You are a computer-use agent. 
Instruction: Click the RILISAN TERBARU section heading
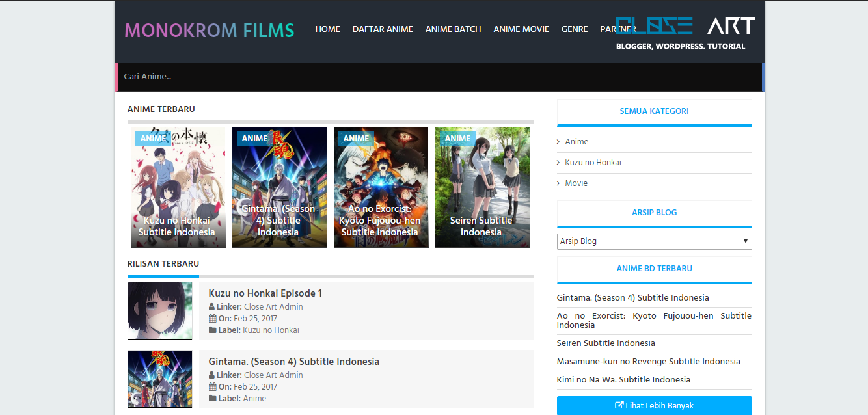pyautogui.click(x=163, y=264)
